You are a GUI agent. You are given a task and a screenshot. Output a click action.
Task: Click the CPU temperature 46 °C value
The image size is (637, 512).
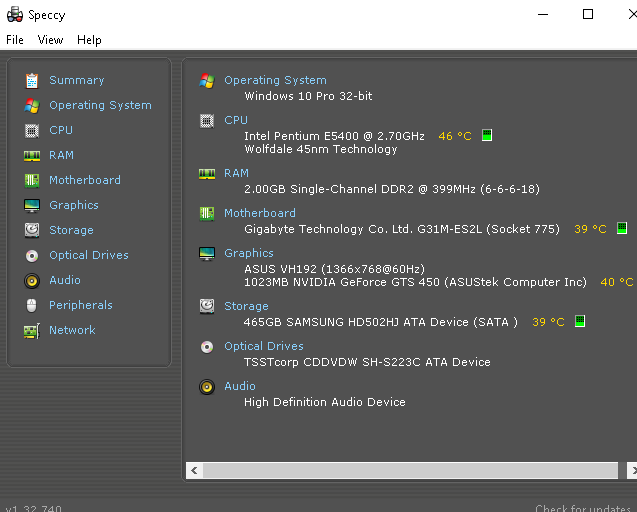(x=455, y=136)
